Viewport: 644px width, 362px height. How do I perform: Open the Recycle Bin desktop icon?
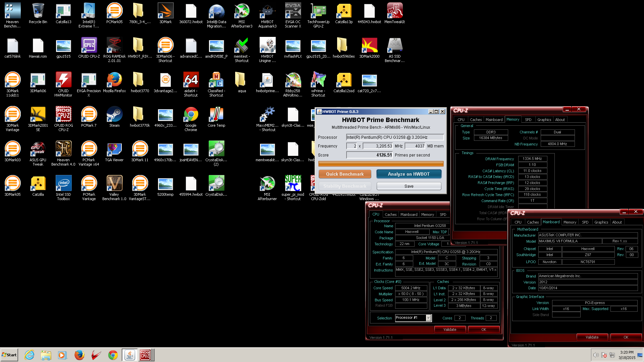[38, 13]
